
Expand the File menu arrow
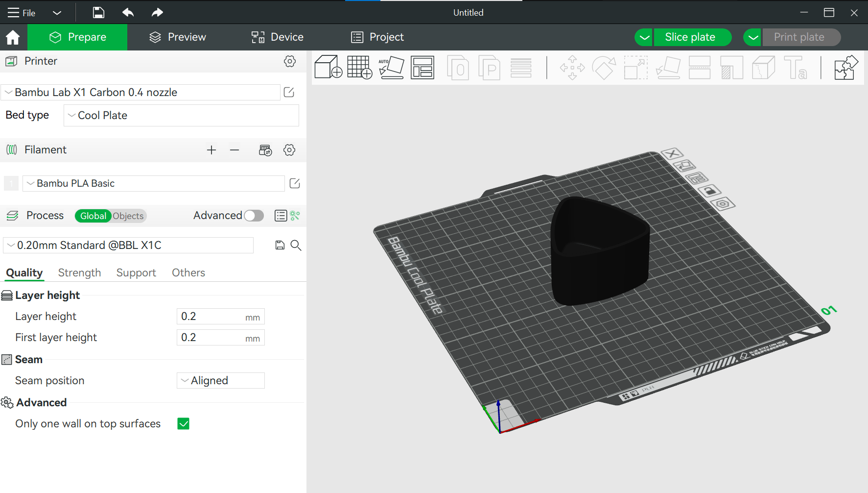[57, 13]
